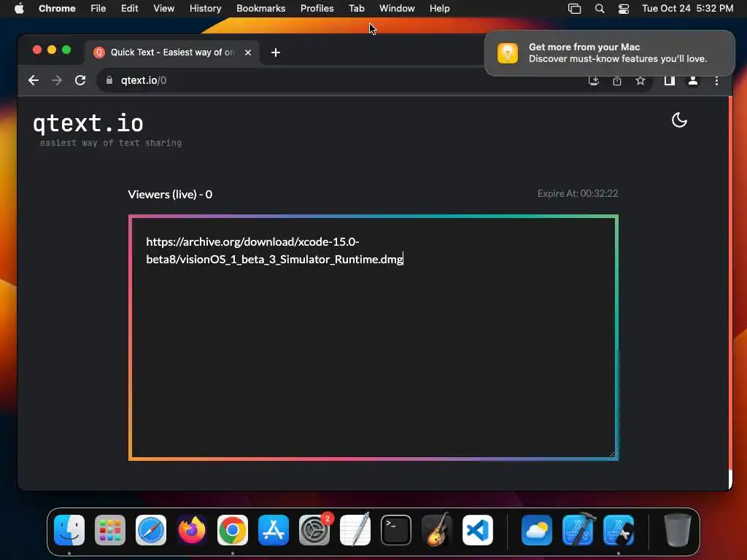Share this page icon

point(617,80)
